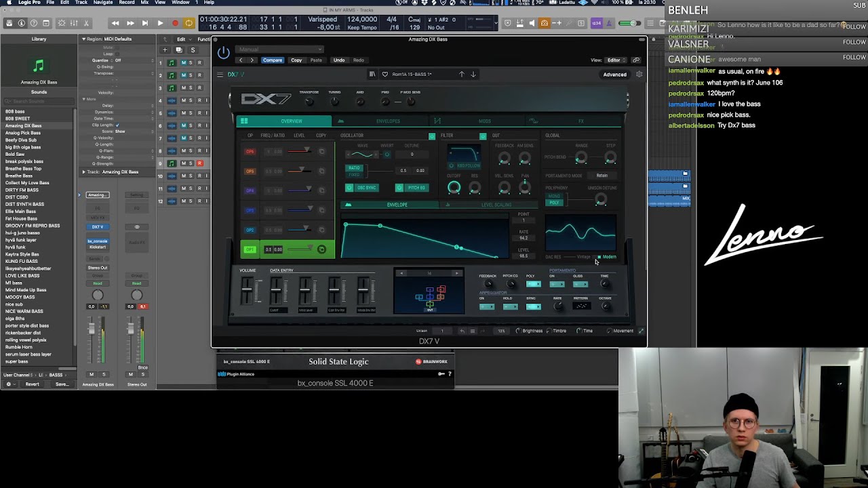The image size is (868, 488).
Task: Switch to the Overview tab
Action: point(284,121)
